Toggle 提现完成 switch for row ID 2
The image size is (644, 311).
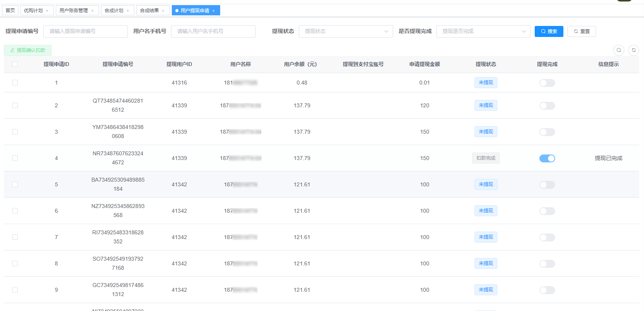point(547,106)
